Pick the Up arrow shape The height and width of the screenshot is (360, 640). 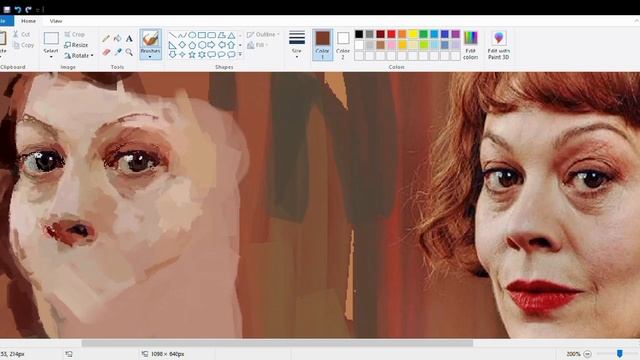pos(231,45)
